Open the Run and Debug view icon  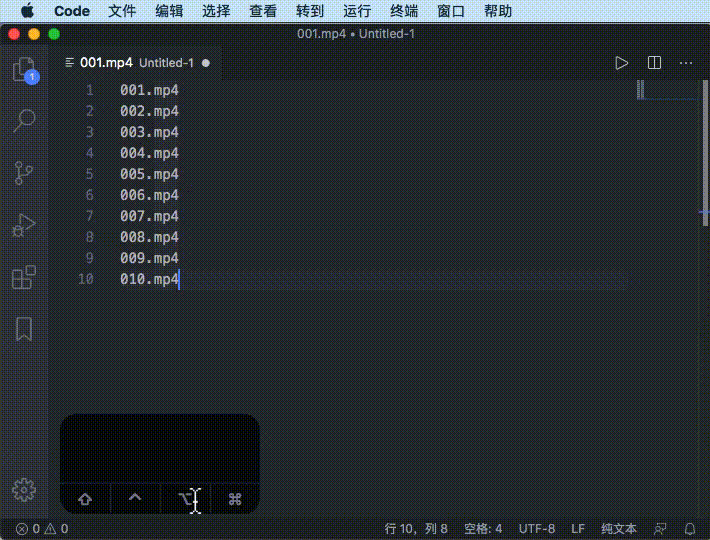(x=24, y=225)
